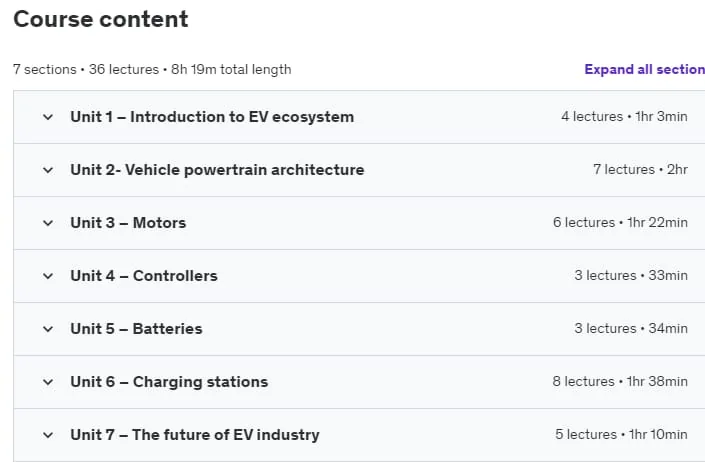Click the 7 lectures • 2hr label
The image size is (705, 462).
pyautogui.click(x=640, y=169)
